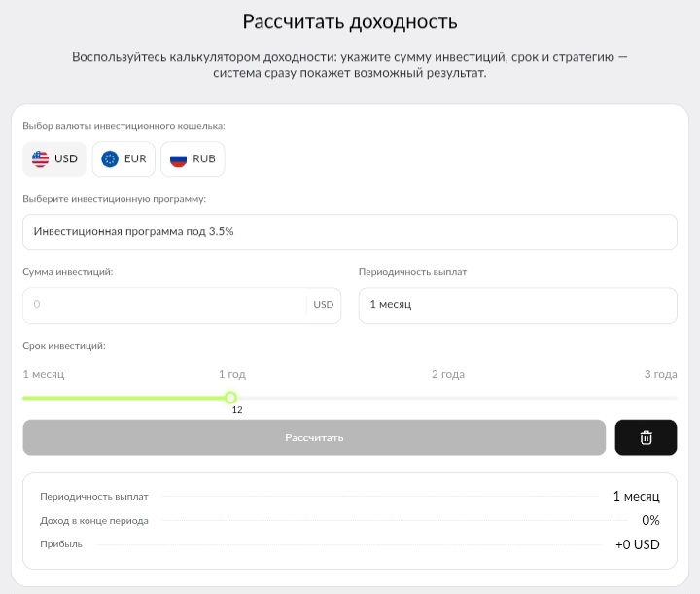The width and height of the screenshot is (700, 594).
Task: Select the USD wallet currency label
Action: click(66, 159)
